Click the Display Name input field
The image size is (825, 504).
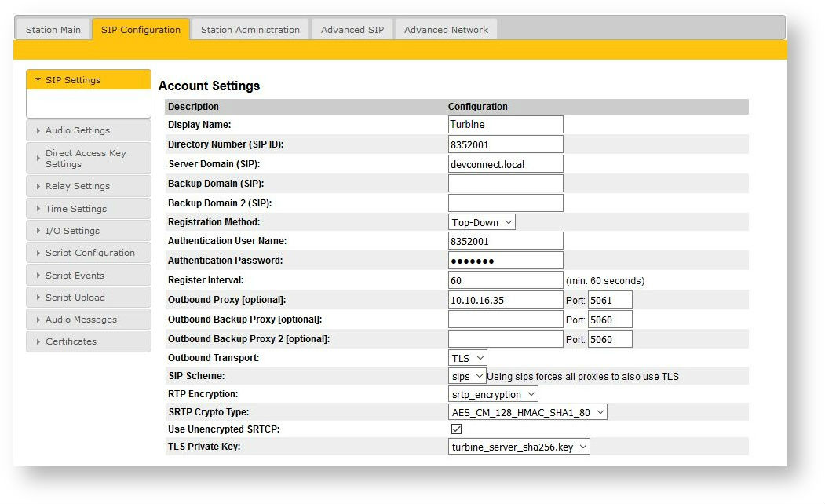pyautogui.click(x=506, y=125)
